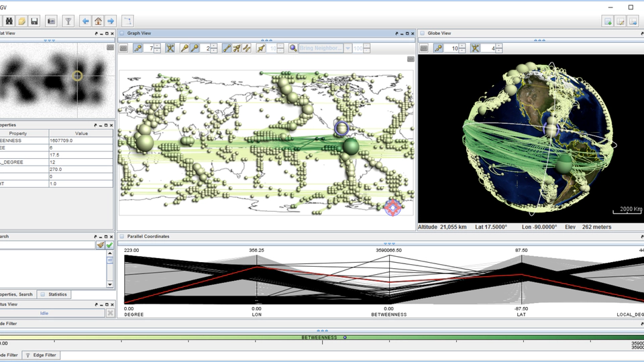The image size is (644, 362).
Task: Click the clear search broom icon
Action: (100, 245)
